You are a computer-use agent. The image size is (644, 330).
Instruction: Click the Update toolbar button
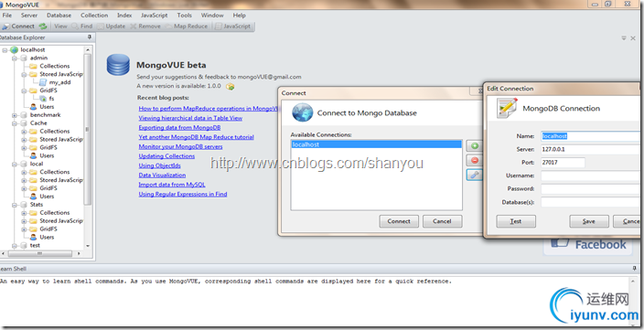click(x=112, y=26)
